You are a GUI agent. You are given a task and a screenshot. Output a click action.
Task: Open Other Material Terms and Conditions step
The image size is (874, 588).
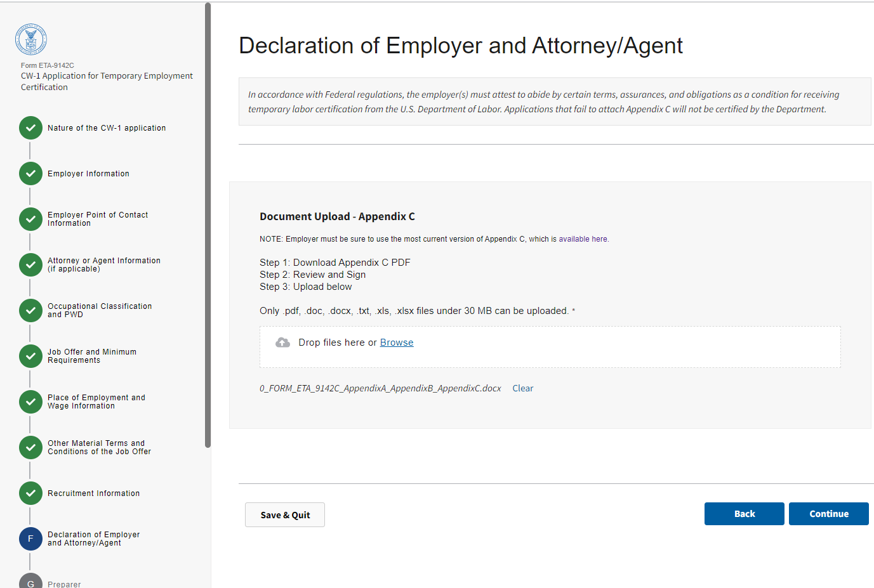(x=99, y=447)
